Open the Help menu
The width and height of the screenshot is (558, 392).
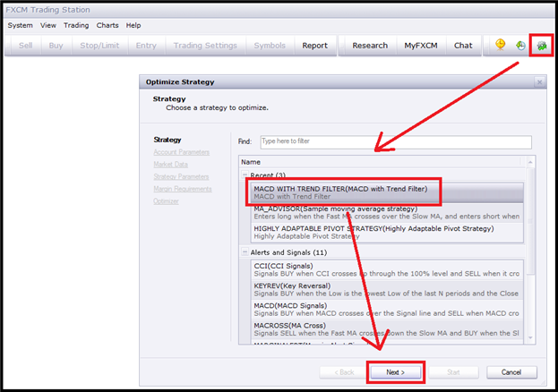tap(133, 25)
